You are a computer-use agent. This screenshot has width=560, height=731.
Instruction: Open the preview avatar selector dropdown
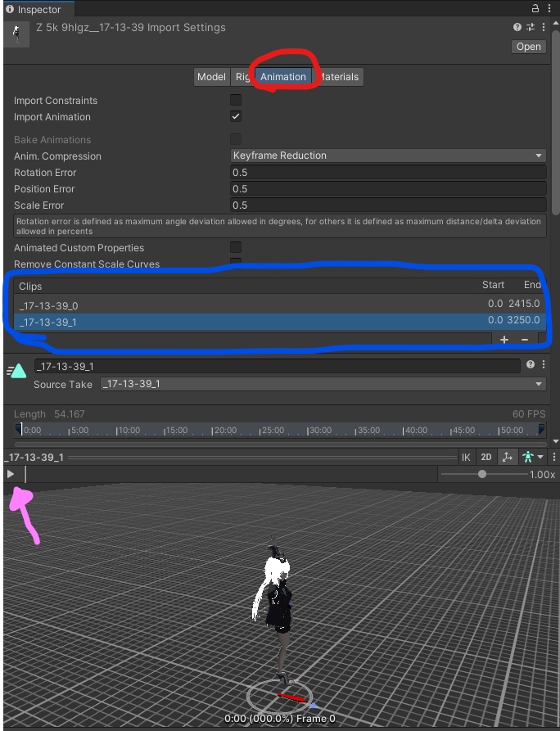click(532, 458)
